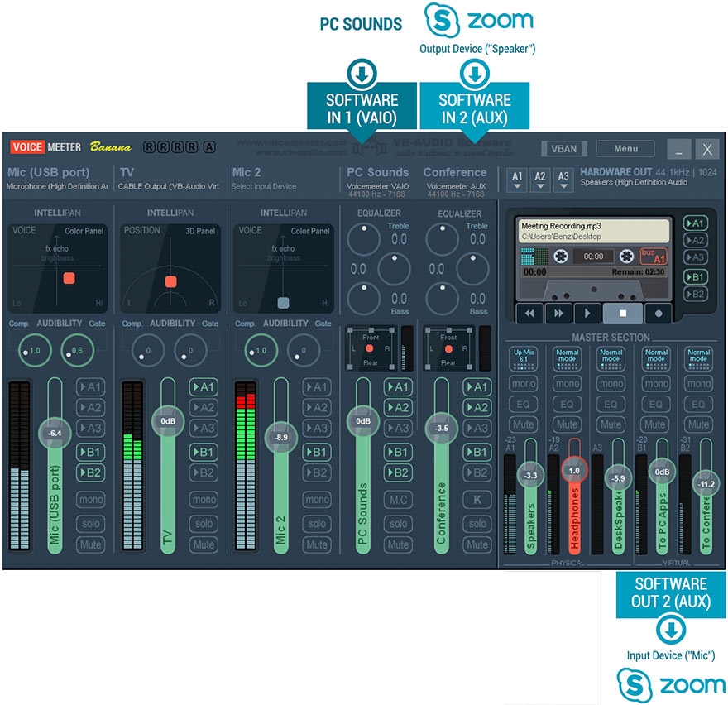Mute the Conference strip
The height and width of the screenshot is (705, 728).
pyautogui.click(x=477, y=544)
